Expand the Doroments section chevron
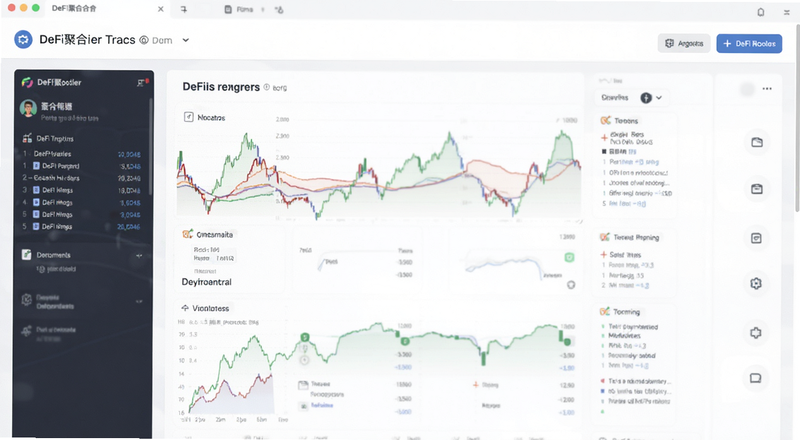This screenshot has width=800, height=440. coord(139,255)
